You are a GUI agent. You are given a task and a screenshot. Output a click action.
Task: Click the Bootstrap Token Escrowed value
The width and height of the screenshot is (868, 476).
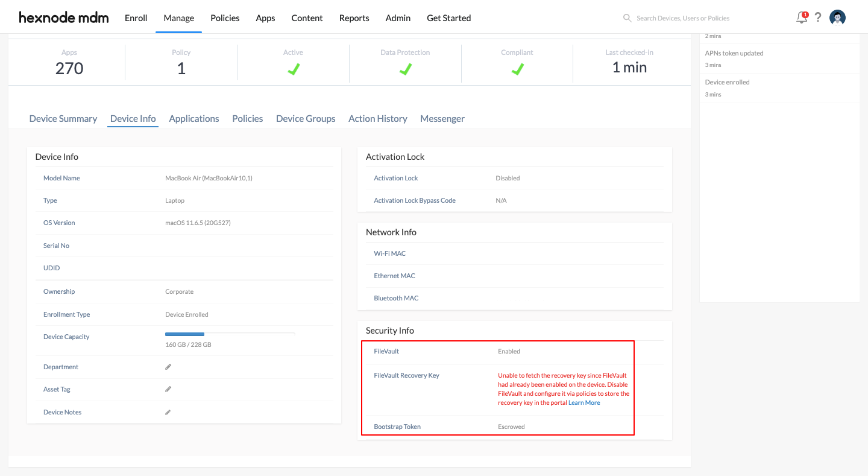[x=511, y=427]
